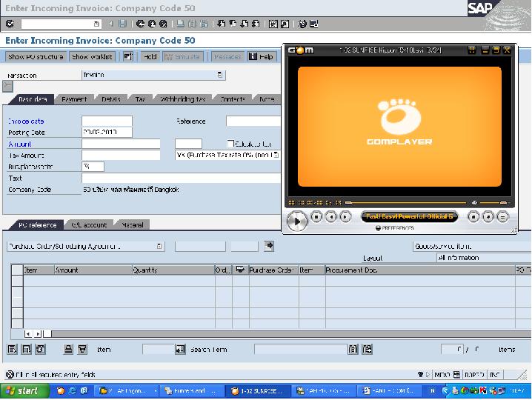This screenshot has height=400, width=532.
Task: Click the Text input field
Action: pos(181,178)
